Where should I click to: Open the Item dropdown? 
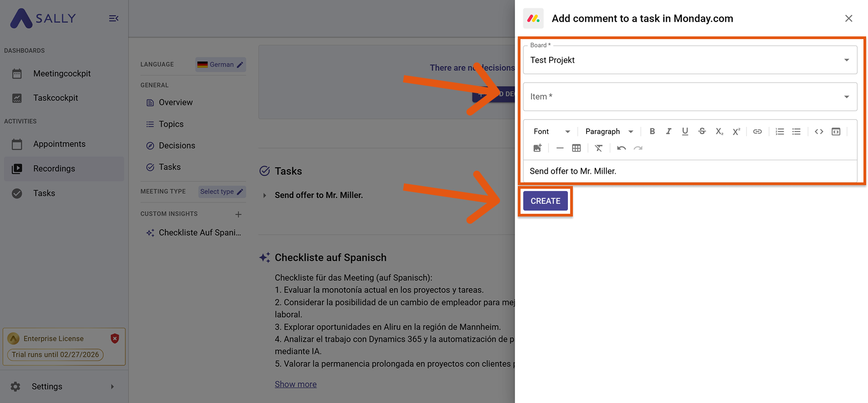[x=689, y=96]
